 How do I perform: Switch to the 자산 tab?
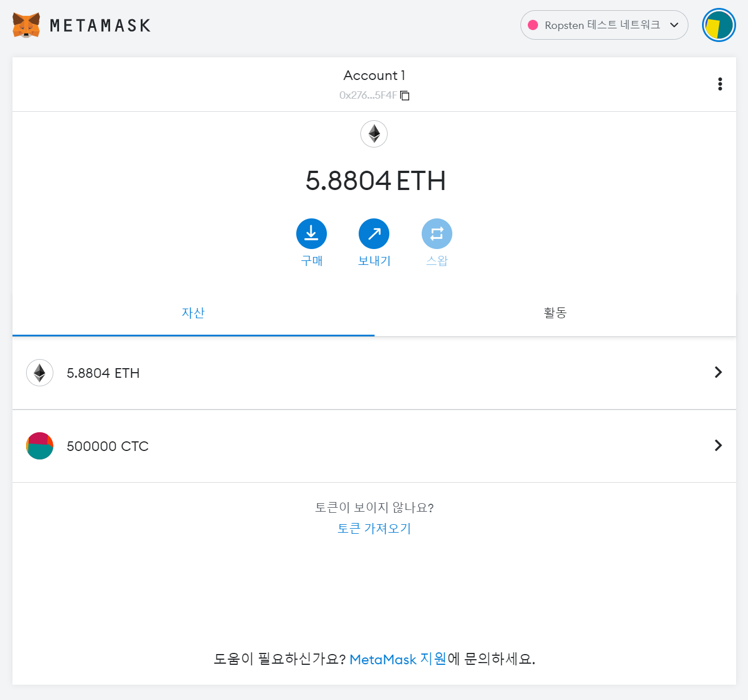193,313
